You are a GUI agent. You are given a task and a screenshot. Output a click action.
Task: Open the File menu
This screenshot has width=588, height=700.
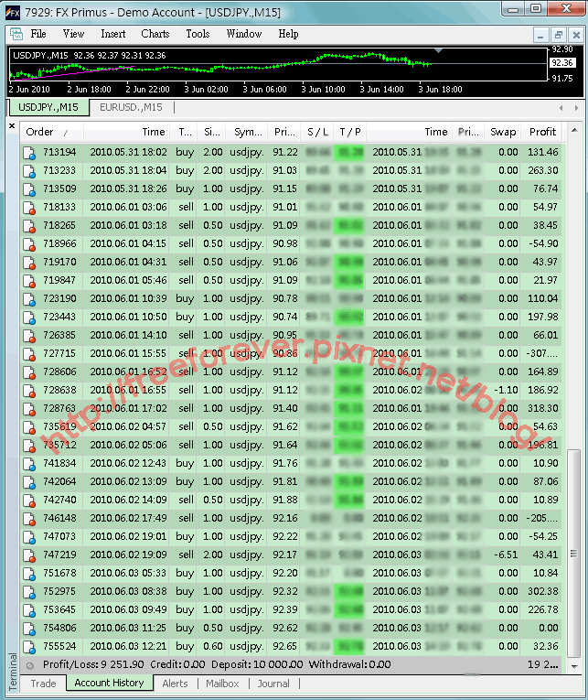38,34
